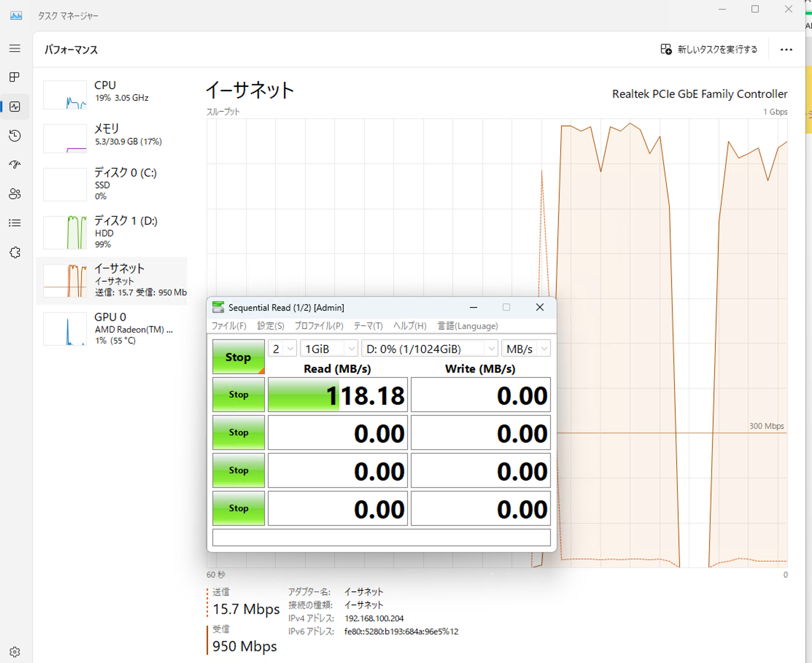Open the Details list sidebar icon

(15, 223)
